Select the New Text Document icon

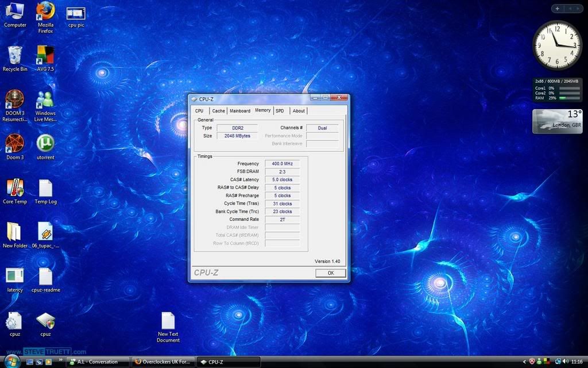tap(168, 327)
